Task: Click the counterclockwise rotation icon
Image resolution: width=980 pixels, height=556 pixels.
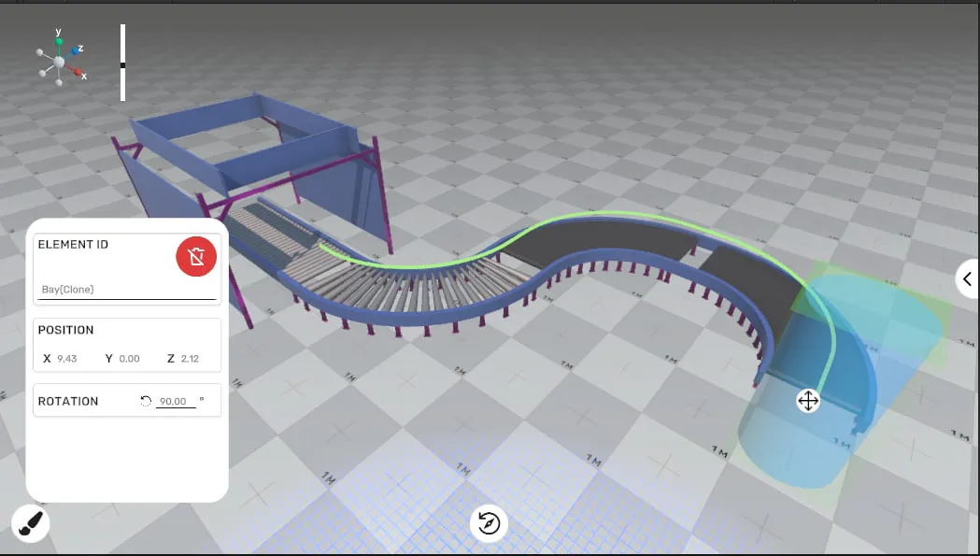Action: [146, 401]
